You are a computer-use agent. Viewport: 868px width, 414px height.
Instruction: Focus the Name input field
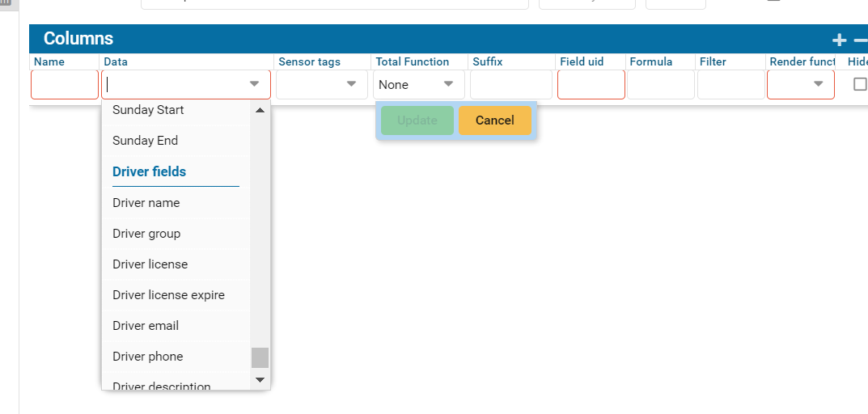click(65, 84)
